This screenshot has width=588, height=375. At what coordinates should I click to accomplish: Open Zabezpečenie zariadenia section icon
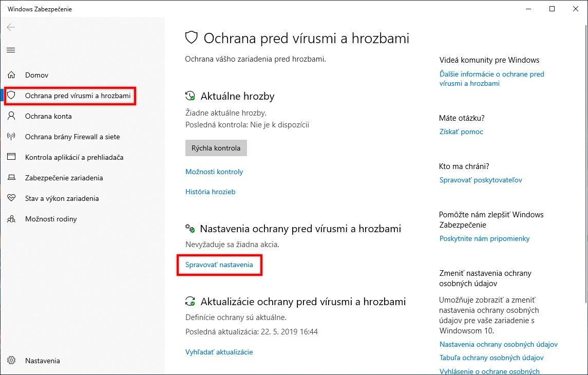11,178
